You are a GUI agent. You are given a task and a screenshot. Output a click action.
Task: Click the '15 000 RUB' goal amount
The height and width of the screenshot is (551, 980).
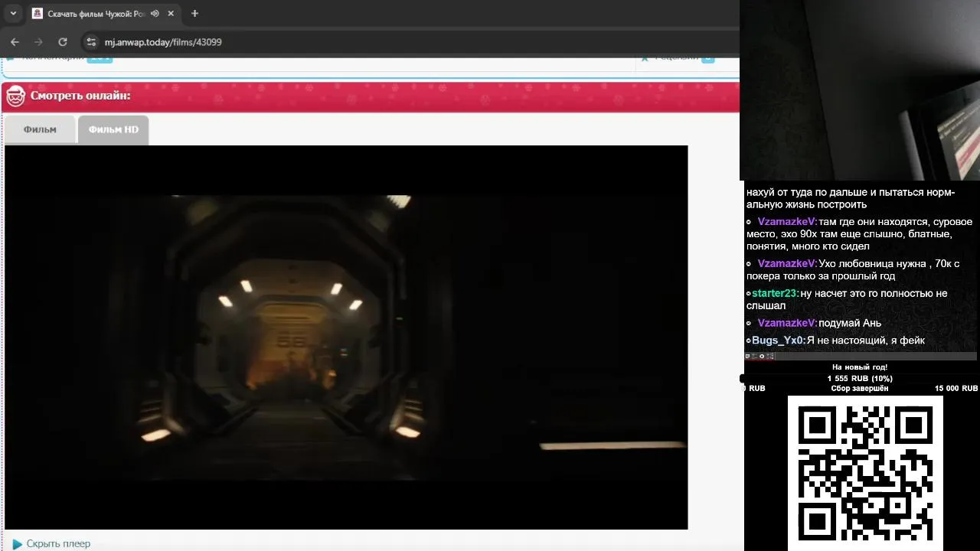pyautogui.click(x=955, y=389)
